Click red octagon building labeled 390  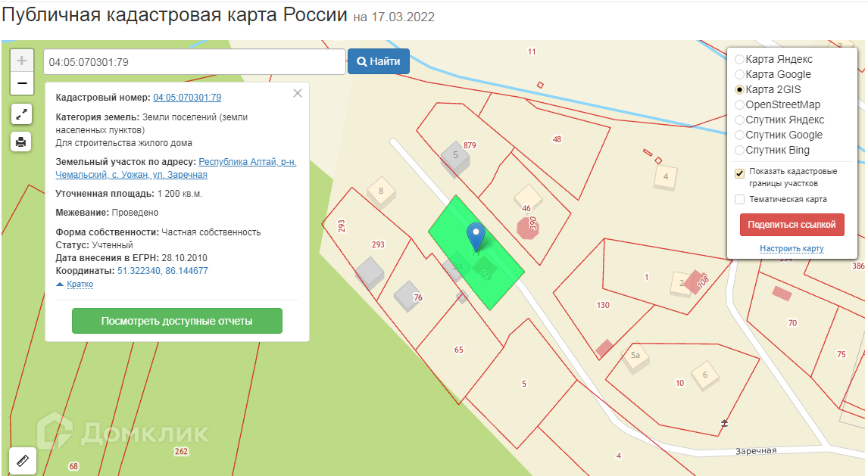[528, 227]
